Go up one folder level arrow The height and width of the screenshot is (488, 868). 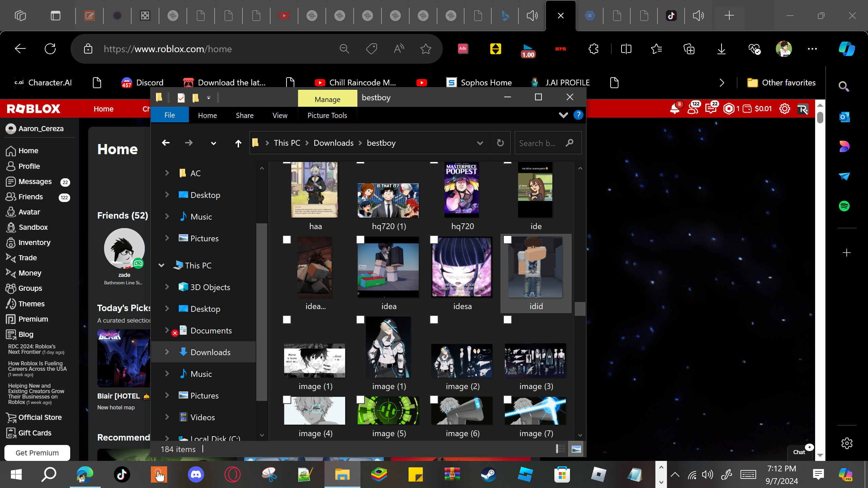tap(238, 143)
